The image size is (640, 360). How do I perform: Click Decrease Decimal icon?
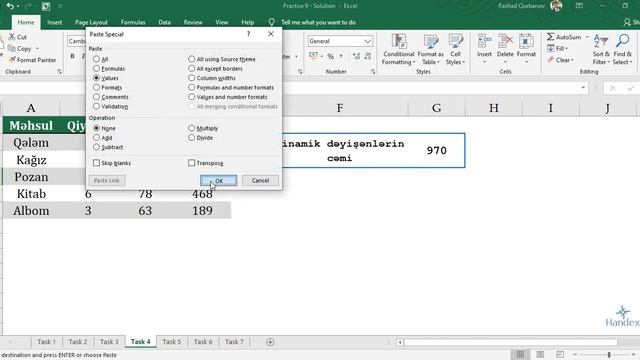(x=368, y=56)
